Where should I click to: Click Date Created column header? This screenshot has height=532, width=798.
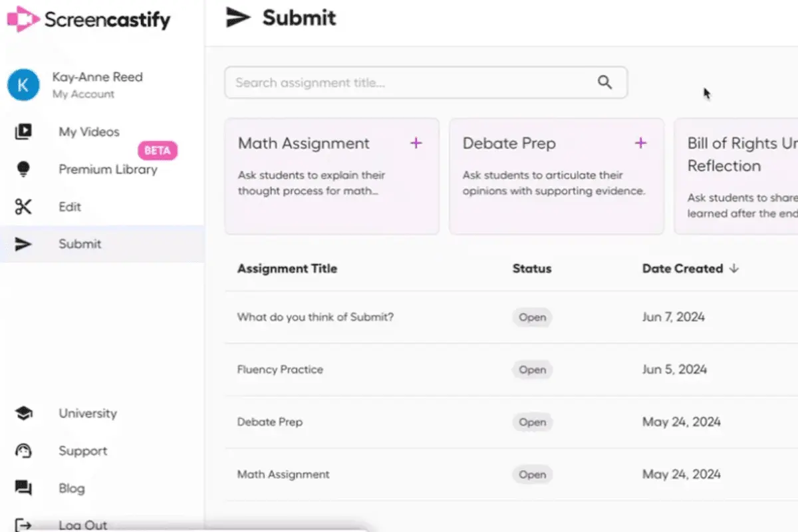pyautogui.click(x=682, y=269)
